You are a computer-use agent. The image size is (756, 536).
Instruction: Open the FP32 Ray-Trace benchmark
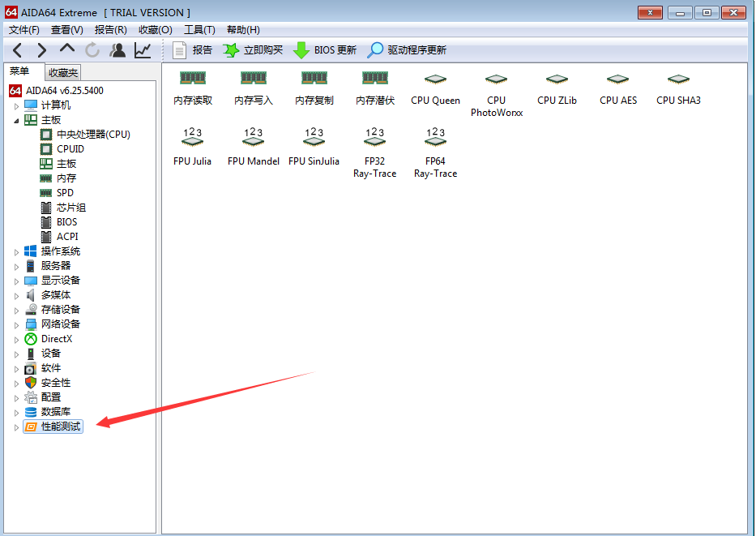tap(374, 153)
